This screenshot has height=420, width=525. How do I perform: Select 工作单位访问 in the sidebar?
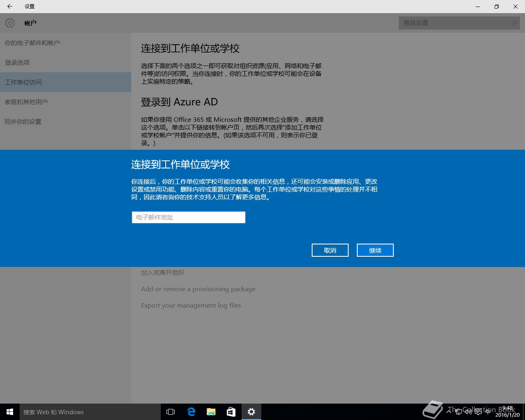(x=66, y=82)
